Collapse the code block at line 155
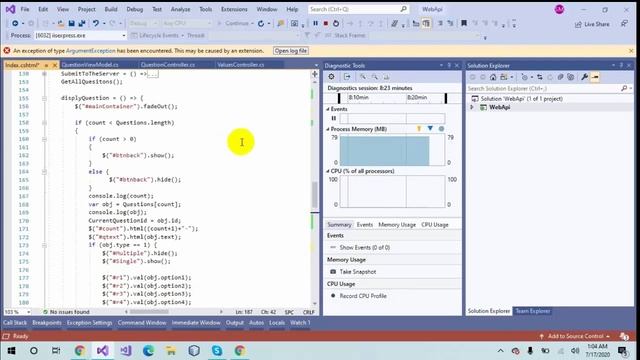Image resolution: width=640 pixels, height=360 pixels. [x=44, y=98]
